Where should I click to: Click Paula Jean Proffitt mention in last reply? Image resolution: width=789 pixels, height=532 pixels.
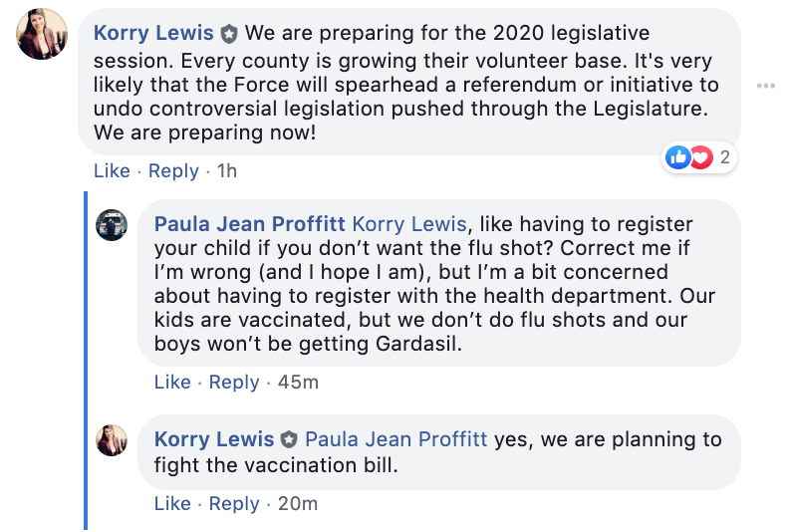396,439
